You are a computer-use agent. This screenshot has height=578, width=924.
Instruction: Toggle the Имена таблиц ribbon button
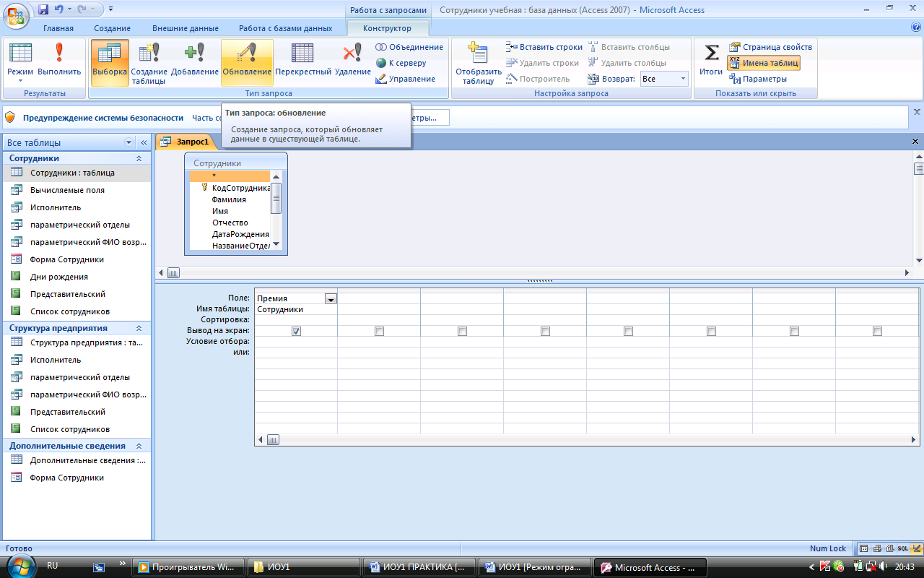pyautogui.click(x=764, y=63)
